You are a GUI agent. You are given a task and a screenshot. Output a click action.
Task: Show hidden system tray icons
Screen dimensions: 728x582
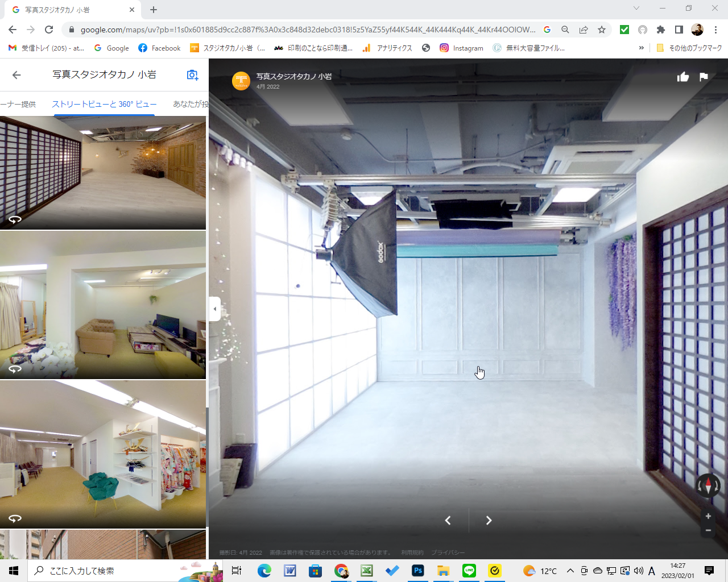[x=570, y=571]
